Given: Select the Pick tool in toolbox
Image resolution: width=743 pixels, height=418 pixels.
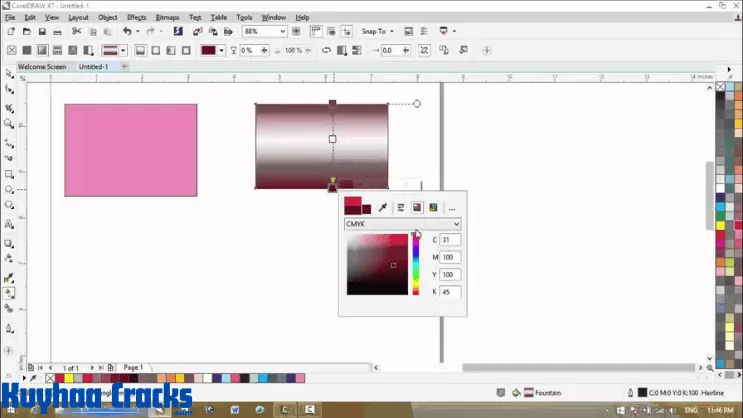Looking at the screenshot, I should coord(9,73).
